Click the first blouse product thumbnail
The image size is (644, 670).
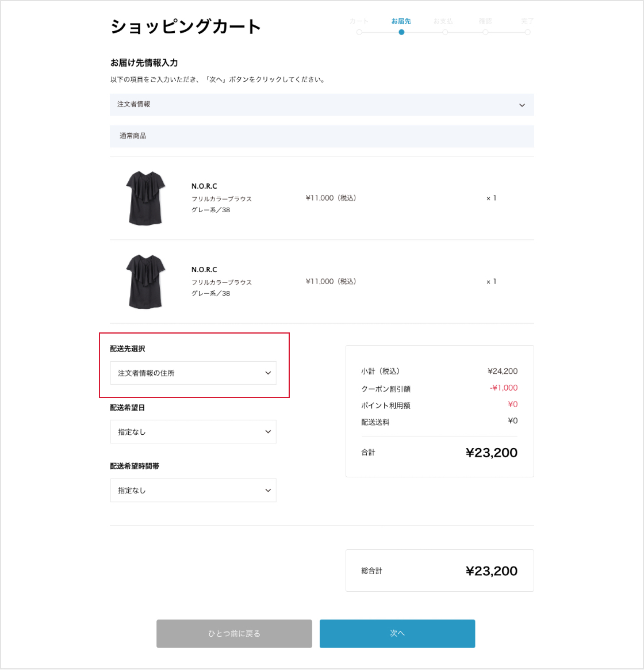coord(145,198)
